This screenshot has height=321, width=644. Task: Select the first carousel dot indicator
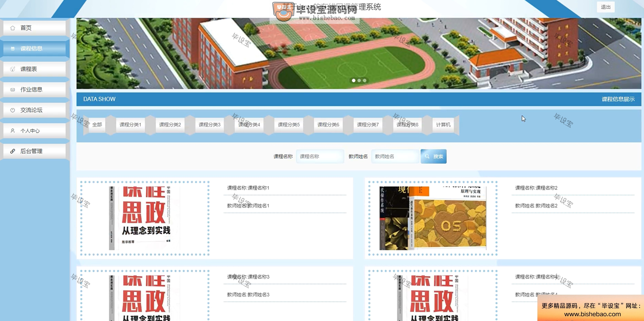(353, 81)
